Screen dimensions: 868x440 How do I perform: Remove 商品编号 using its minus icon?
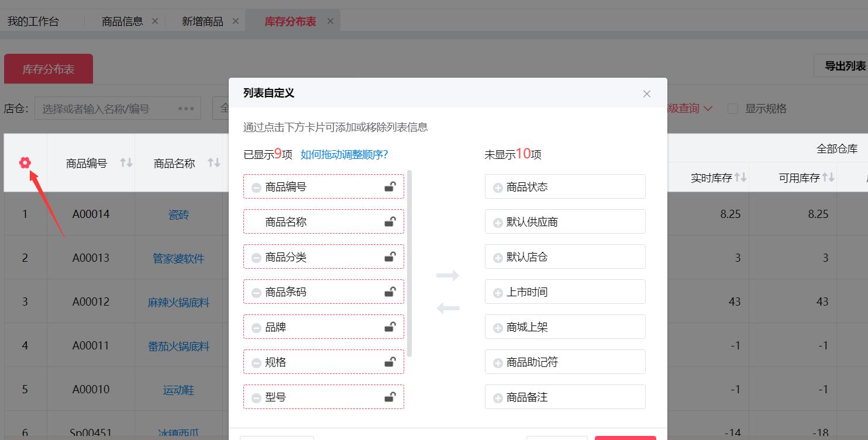pos(256,188)
